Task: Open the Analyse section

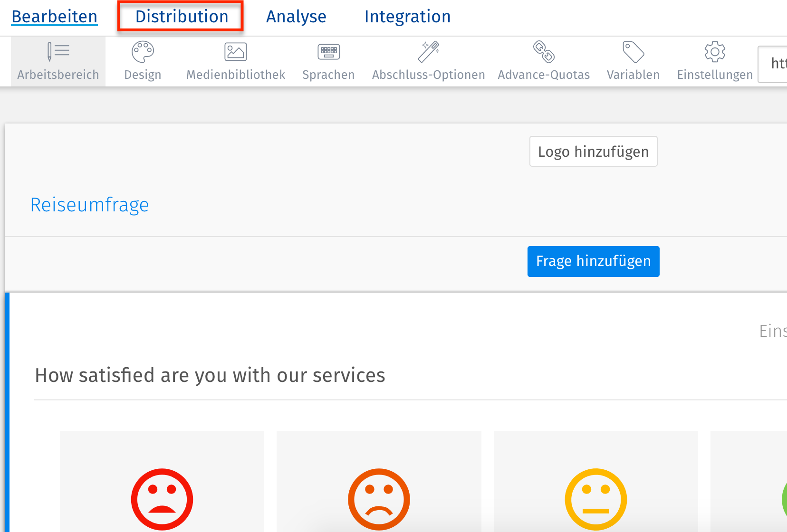Action: tap(296, 16)
